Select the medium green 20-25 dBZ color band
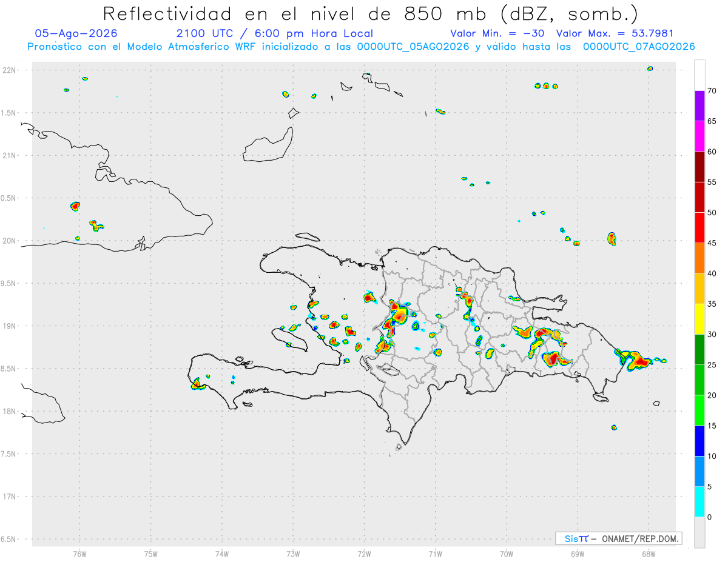The image size is (728, 562). click(699, 380)
